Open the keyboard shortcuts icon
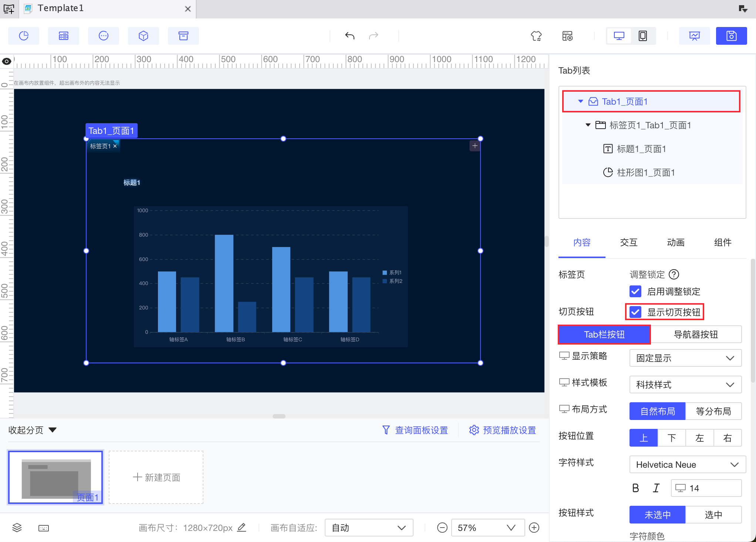Screen dimensions: 756x542 coord(44,528)
